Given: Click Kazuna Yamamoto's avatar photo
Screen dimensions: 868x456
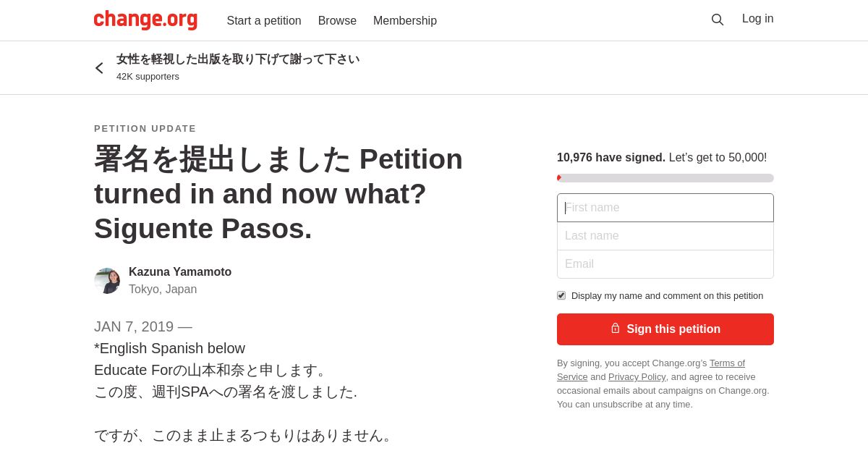Looking at the screenshot, I should click(107, 281).
